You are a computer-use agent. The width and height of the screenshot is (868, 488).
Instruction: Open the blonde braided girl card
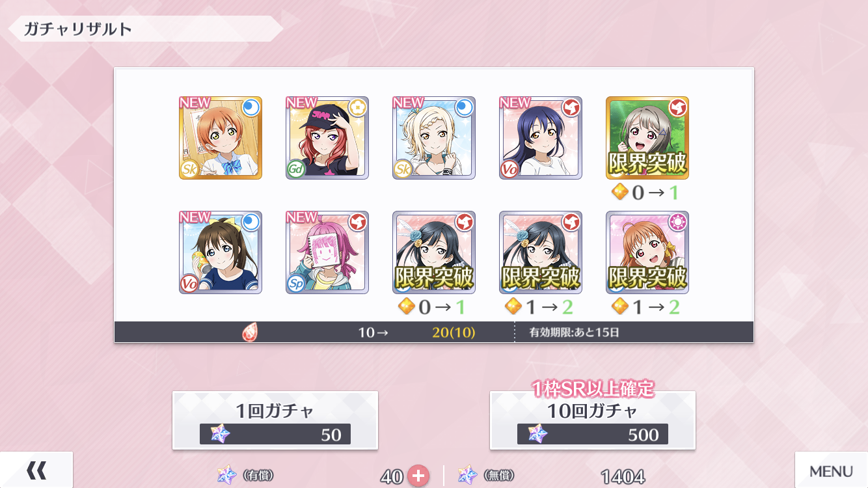click(434, 138)
